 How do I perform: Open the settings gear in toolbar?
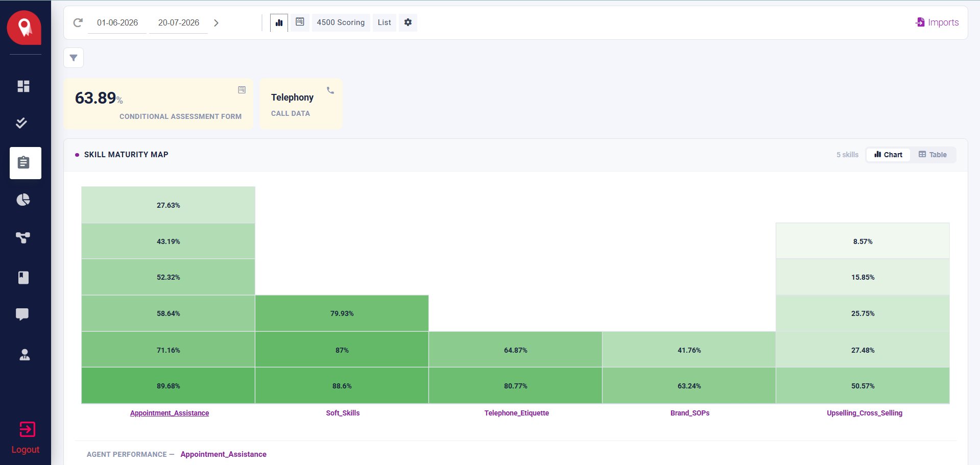click(408, 22)
